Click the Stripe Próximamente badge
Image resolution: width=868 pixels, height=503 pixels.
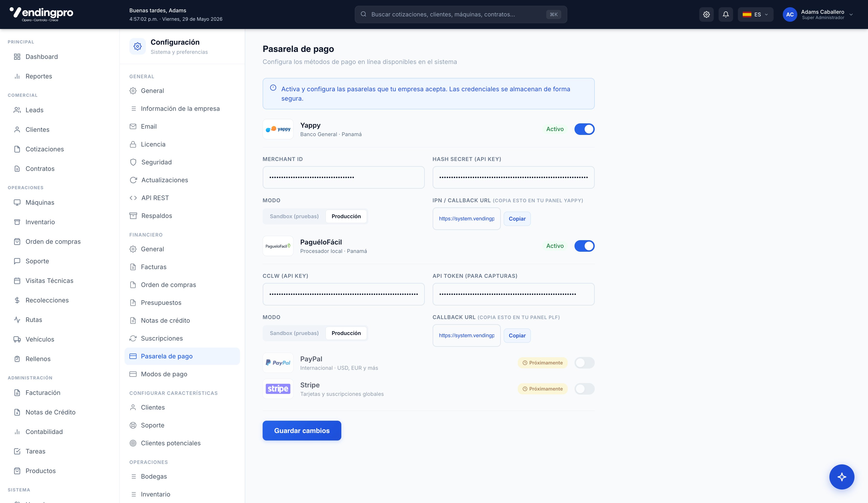pyautogui.click(x=543, y=389)
